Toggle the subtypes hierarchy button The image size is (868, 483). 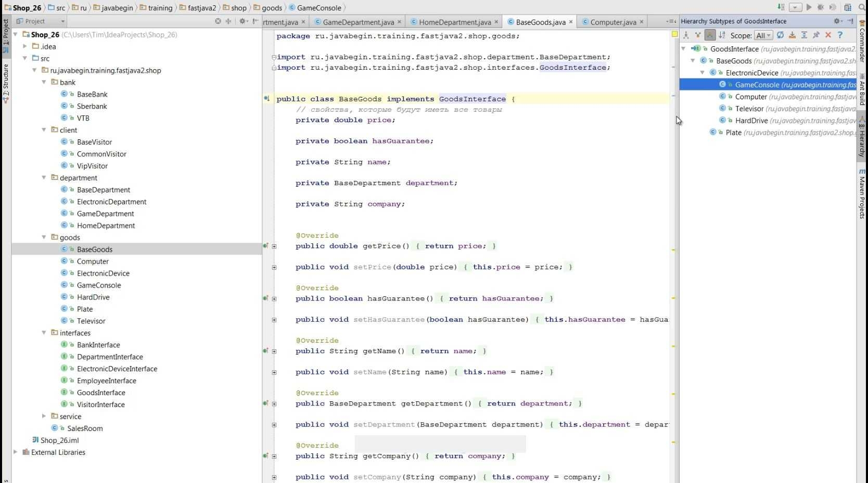click(x=710, y=35)
